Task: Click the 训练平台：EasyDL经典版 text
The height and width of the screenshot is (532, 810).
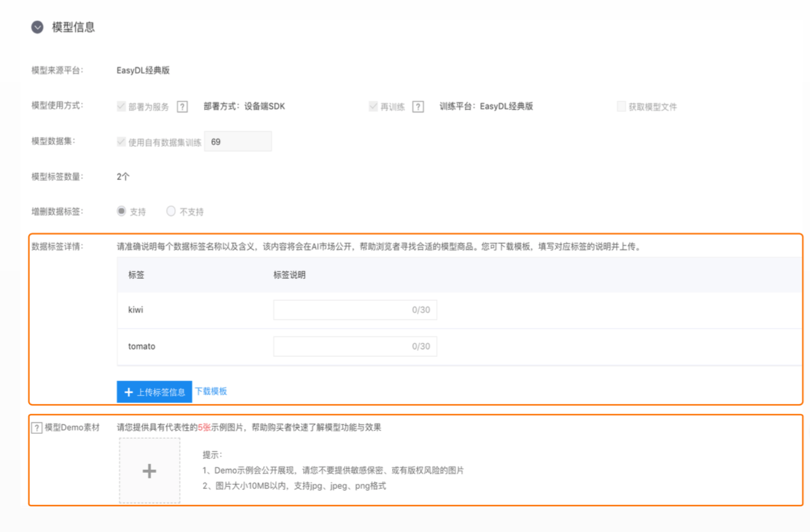Action: click(x=486, y=106)
